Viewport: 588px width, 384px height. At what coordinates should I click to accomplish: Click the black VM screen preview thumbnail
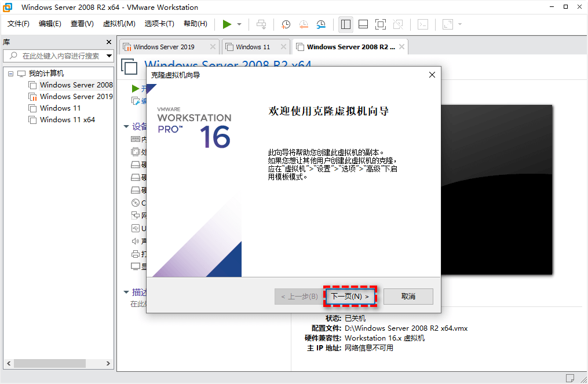tap(496, 190)
